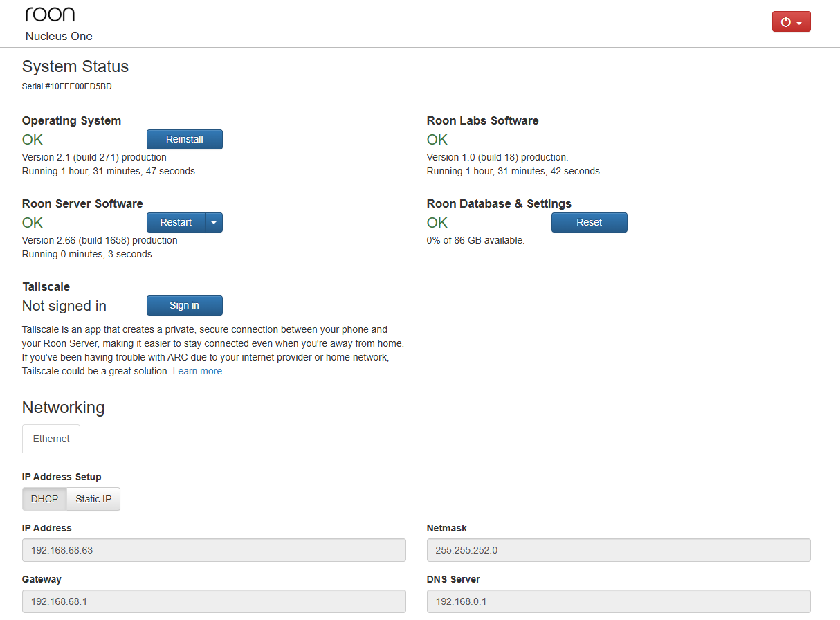
Task: Click the Gateway field 192.168.68.1
Action: 214,601
